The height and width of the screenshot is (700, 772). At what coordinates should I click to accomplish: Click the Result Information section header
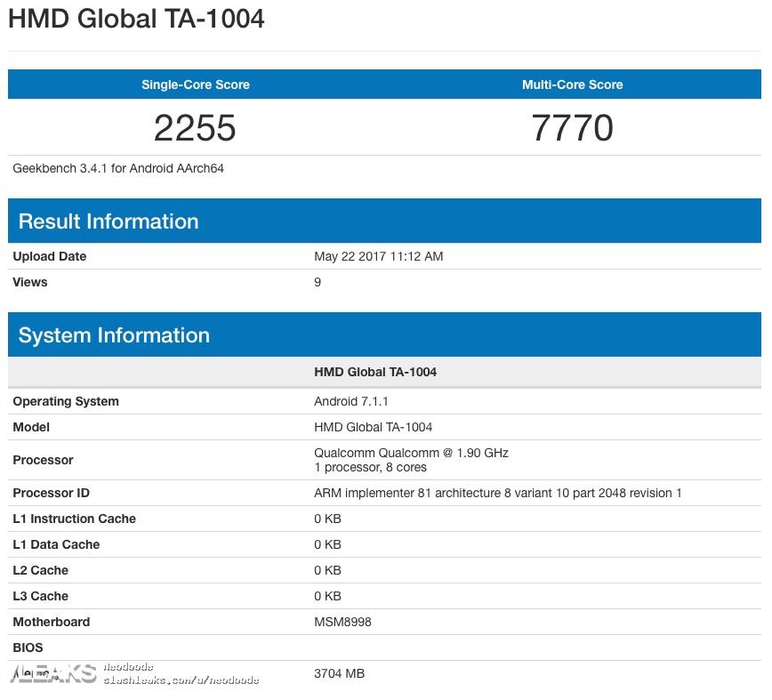tap(108, 221)
